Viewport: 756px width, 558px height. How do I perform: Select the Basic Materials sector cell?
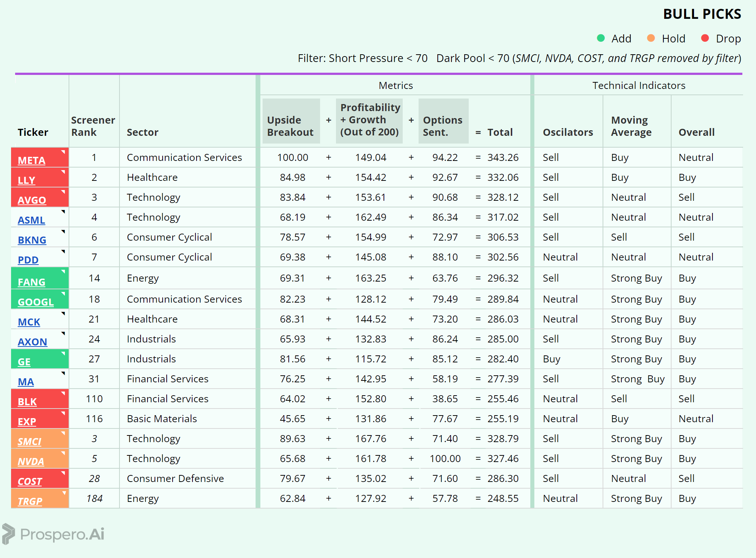click(162, 419)
